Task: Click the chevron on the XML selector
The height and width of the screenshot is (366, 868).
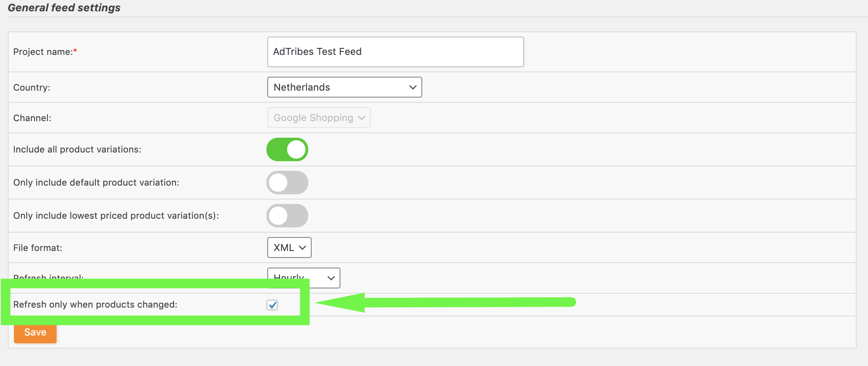Action: (x=302, y=247)
